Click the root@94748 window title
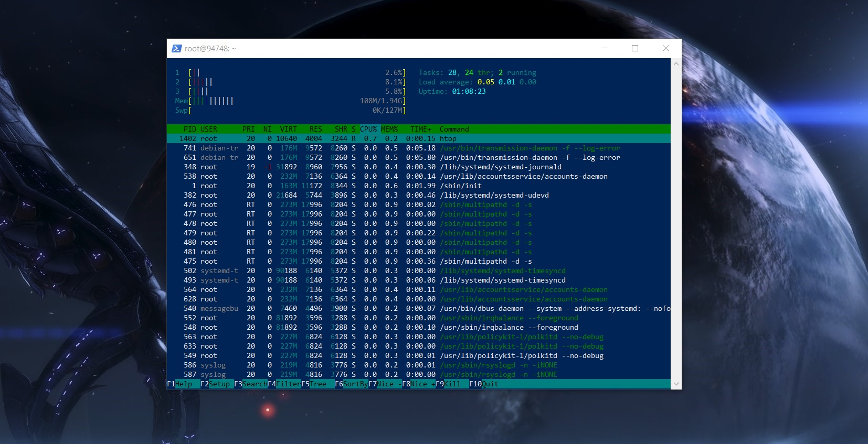 click(x=210, y=48)
